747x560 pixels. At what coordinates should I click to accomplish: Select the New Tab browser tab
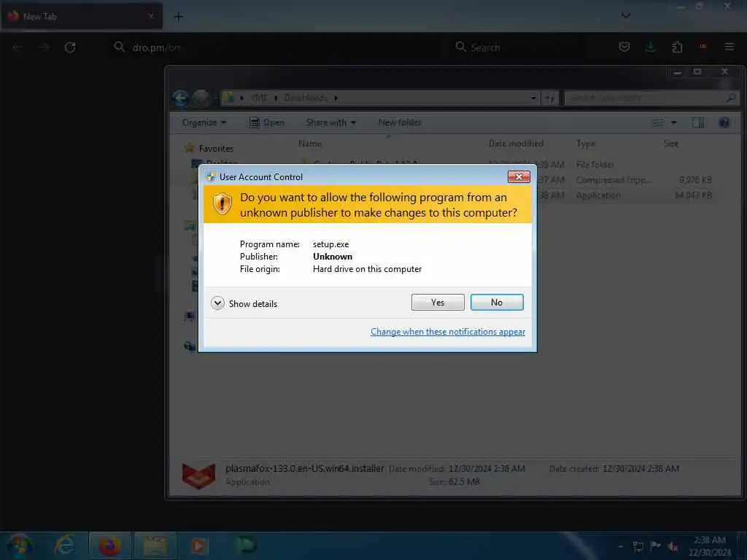[82, 16]
